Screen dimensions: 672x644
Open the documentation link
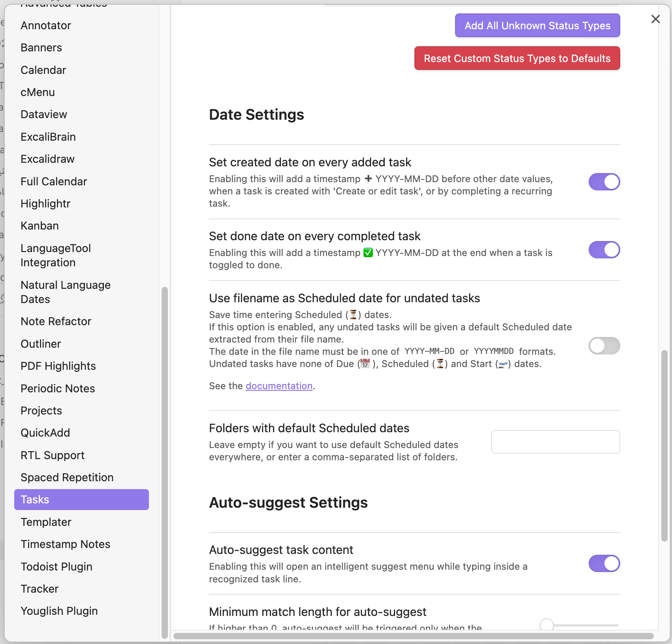pos(279,386)
